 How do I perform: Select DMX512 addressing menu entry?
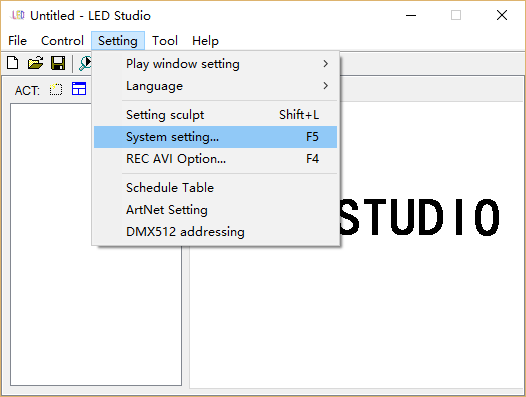[215, 232]
